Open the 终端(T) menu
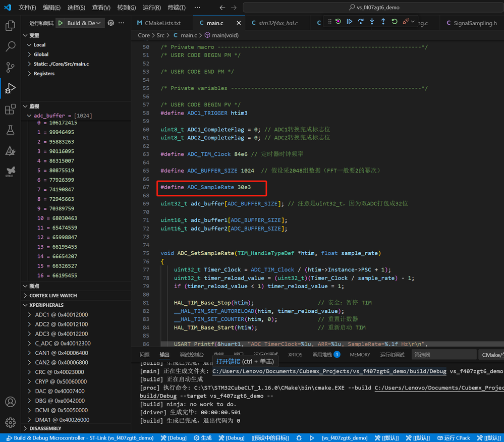Viewport: 504px width, 442px height. (x=177, y=8)
